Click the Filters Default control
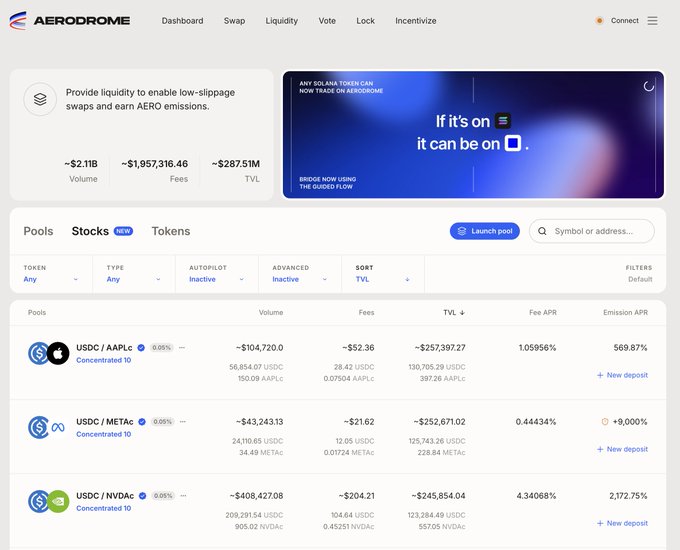The height and width of the screenshot is (550, 680). point(639,274)
